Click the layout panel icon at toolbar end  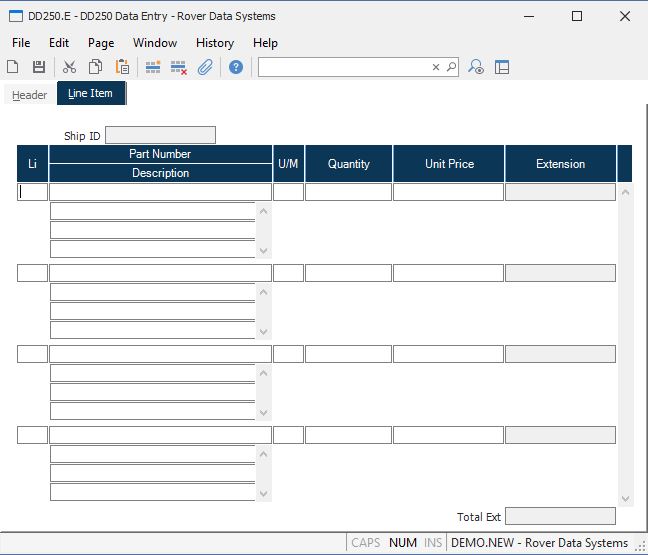[x=502, y=67]
